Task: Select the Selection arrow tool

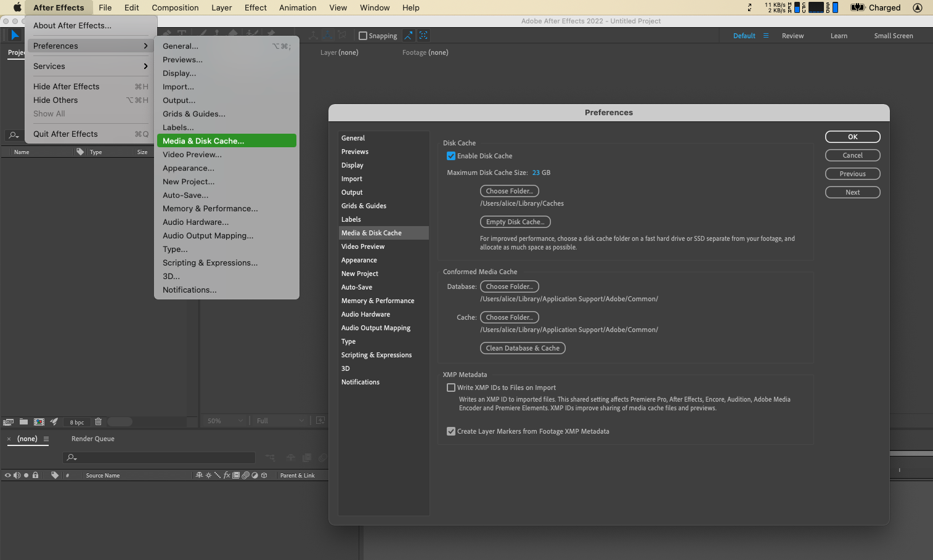Action: click(15, 35)
